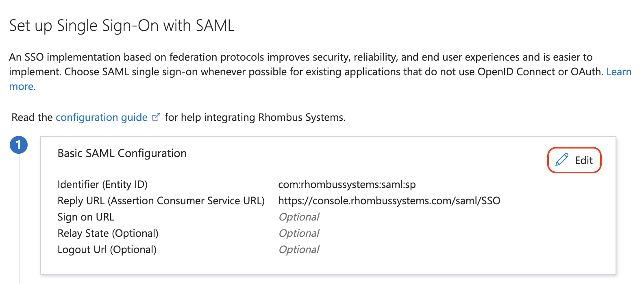Select the blue step 1 circle badge
This screenshot has width=644, height=284.
pyautogui.click(x=19, y=145)
